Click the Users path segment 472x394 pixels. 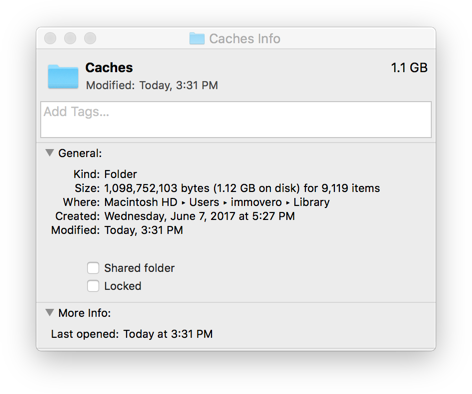click(204, 202)
